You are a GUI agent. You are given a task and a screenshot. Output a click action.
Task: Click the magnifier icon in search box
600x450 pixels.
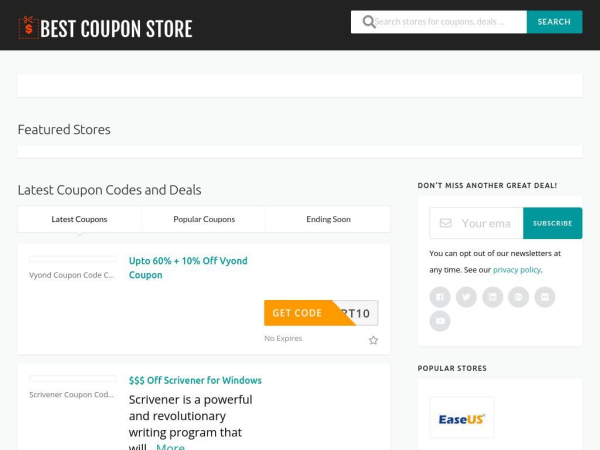(368, 22)
